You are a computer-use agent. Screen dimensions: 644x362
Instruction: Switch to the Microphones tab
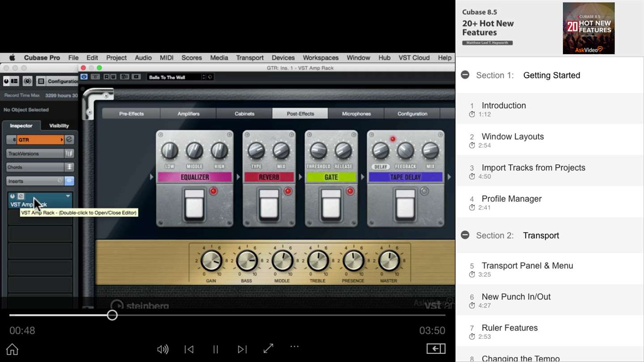click(x=356, y=114)
